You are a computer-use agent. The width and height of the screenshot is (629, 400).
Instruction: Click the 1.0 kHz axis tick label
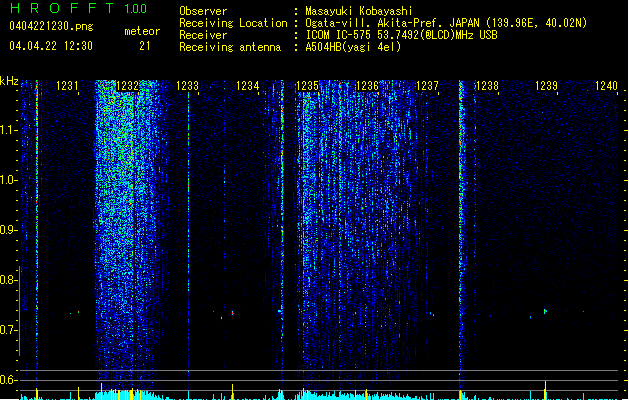click(x=8, y=180)
